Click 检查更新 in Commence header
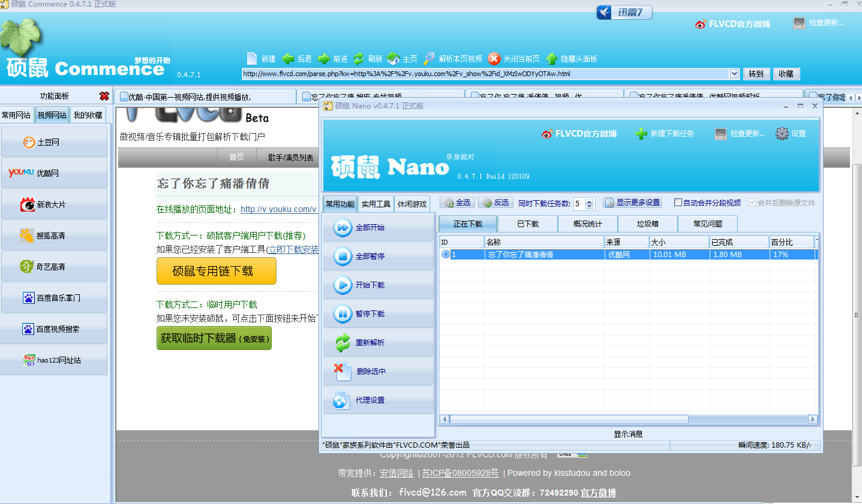This screenshot has height=504, width=862. click(x=818, y=23)
